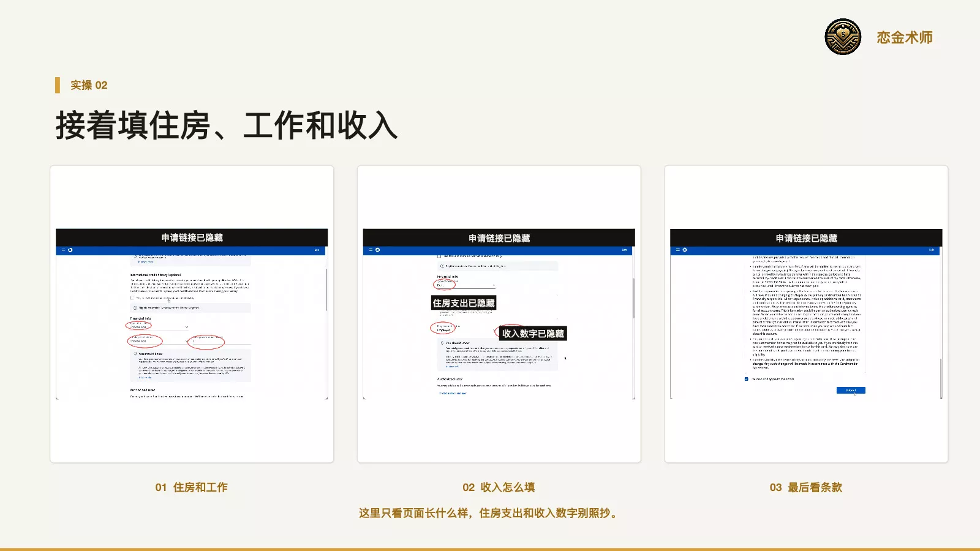Screen dimensions: 980x551
Task: Open the employment status dropdown showing Employed in screenshot 02
Action: (466, 329)
